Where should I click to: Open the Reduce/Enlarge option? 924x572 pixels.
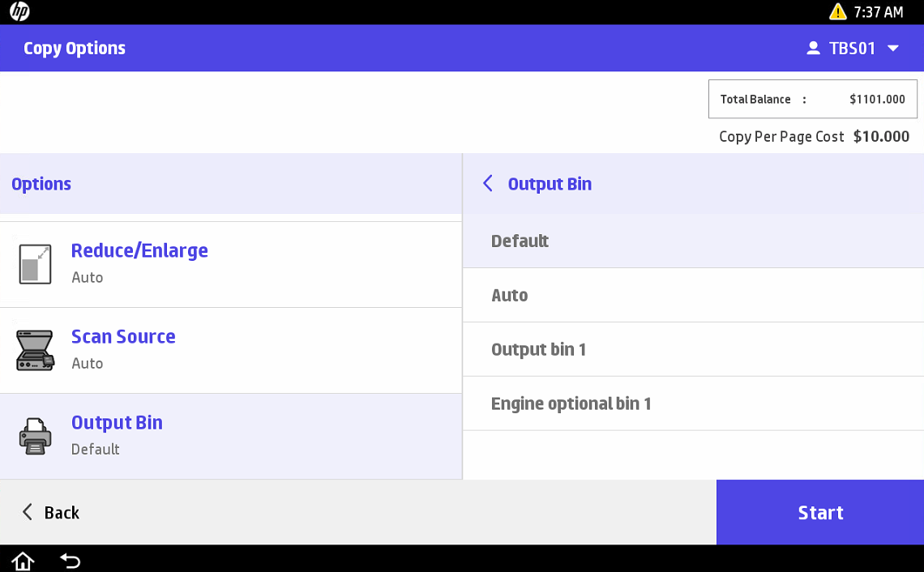point(139,251)
